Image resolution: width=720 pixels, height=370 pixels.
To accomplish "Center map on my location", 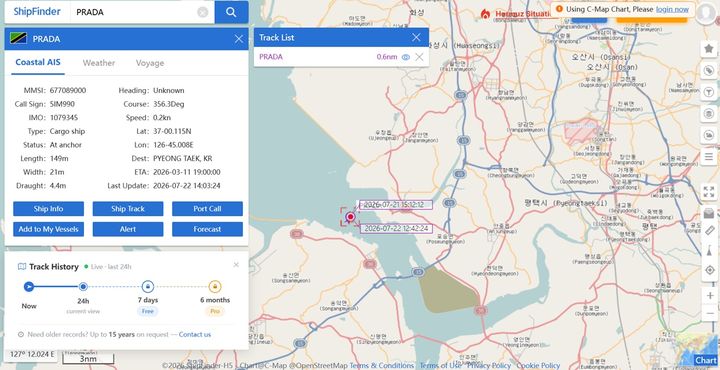I will point(709,270).
